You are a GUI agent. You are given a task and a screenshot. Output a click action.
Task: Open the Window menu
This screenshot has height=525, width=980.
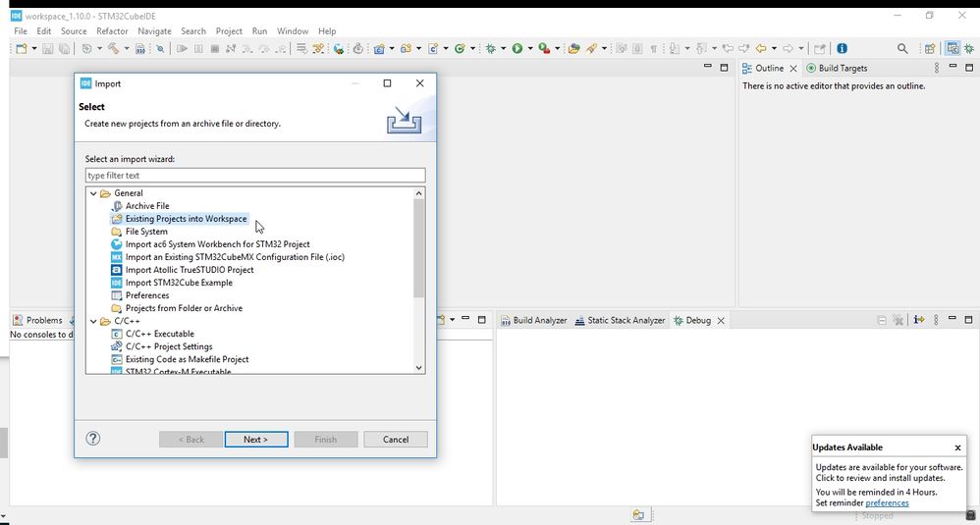[293, 31]
